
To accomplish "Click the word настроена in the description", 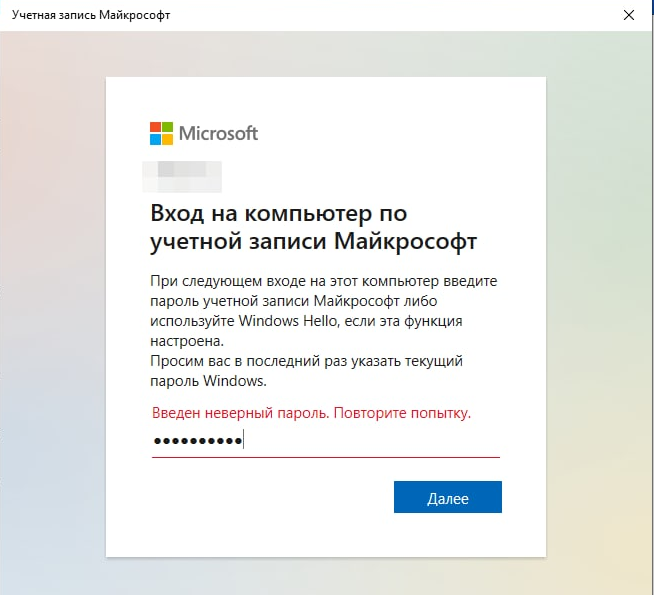I will coord(187,341).
